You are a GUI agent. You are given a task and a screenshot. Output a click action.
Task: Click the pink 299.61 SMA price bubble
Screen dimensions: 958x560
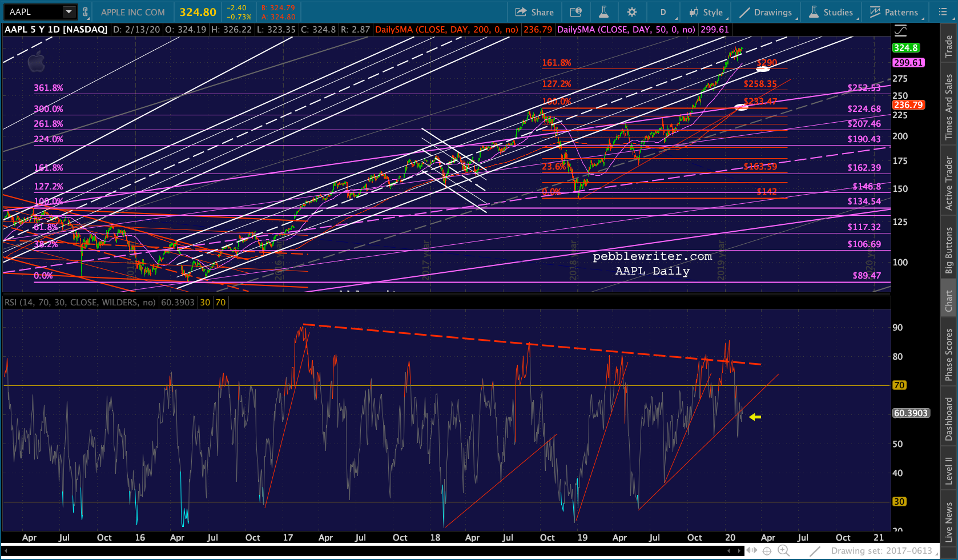pos(908,63)
